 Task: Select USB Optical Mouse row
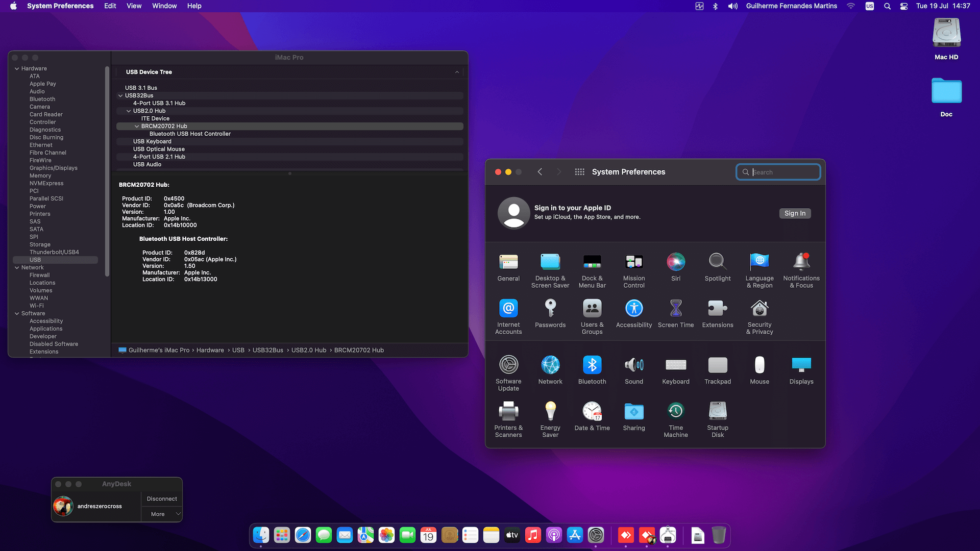click(290, 149)
